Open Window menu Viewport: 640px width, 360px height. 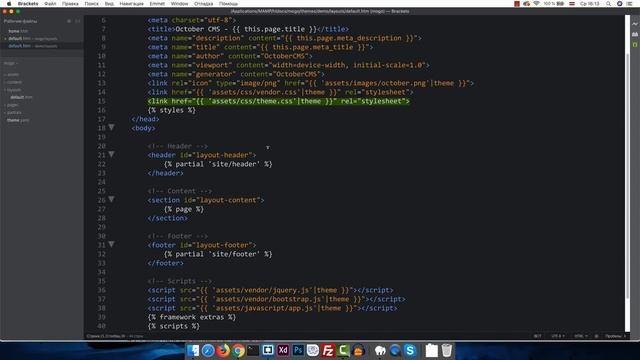coord(179,4)
